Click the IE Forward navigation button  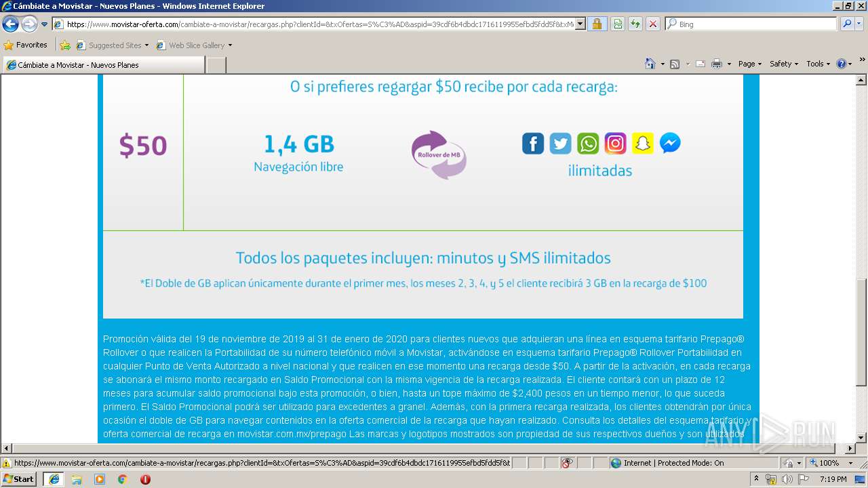tap(29, 24)
